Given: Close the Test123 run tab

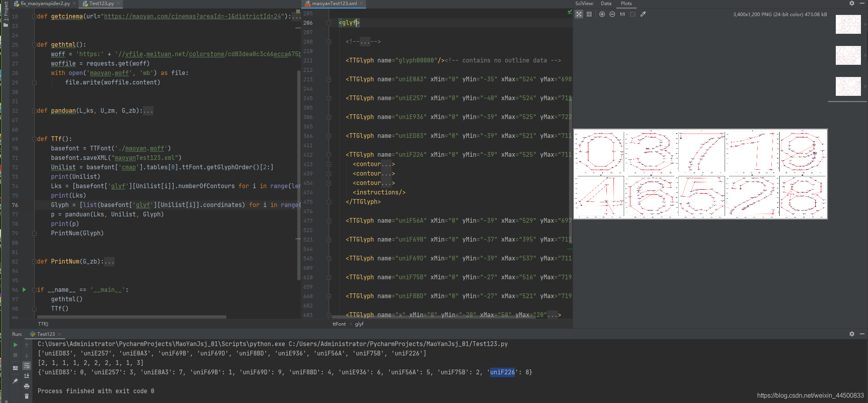Looking at the screenshot, I should 59,334.
